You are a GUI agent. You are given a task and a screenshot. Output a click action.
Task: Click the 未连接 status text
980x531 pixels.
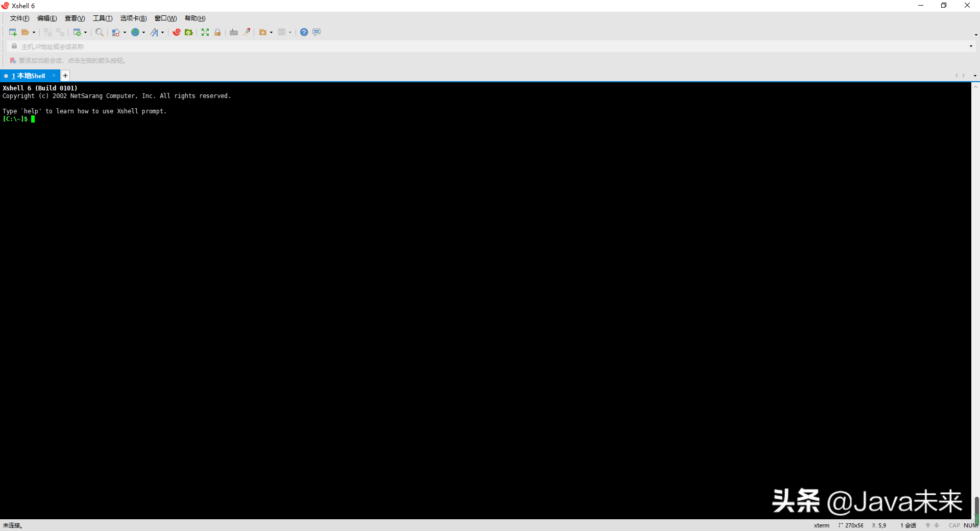point(13,525)
